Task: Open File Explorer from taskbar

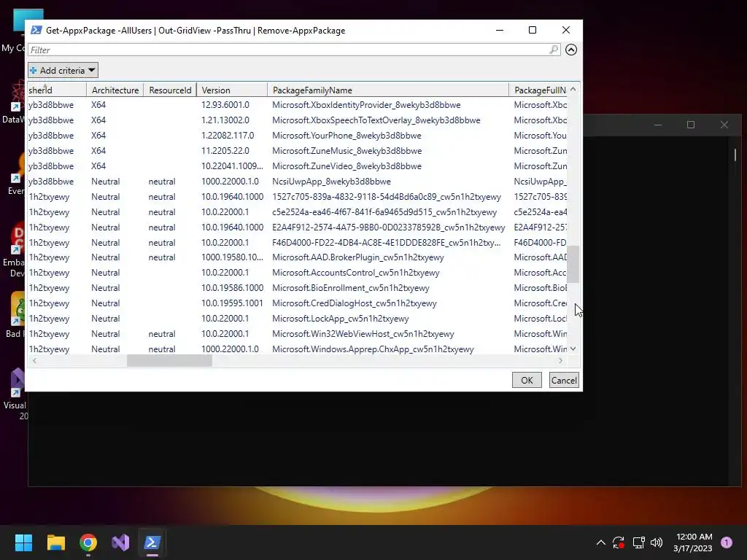Action: click(x=55, y=542)
